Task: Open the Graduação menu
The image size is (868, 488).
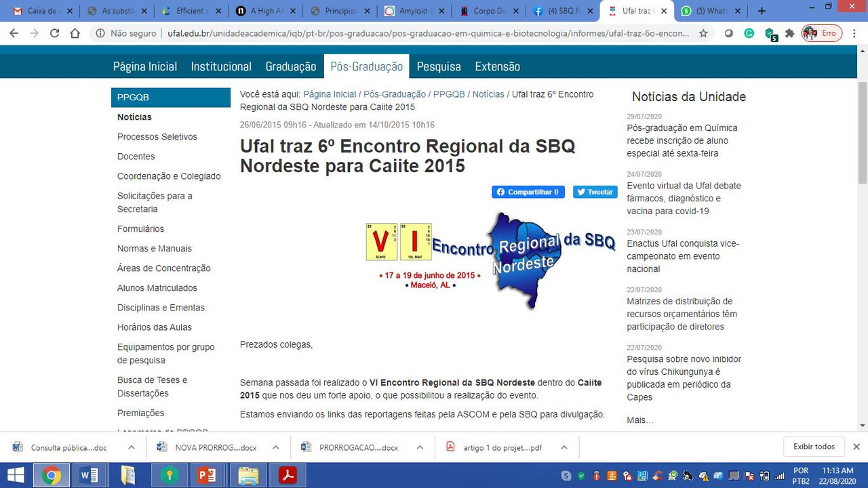Action: [291, 66]
